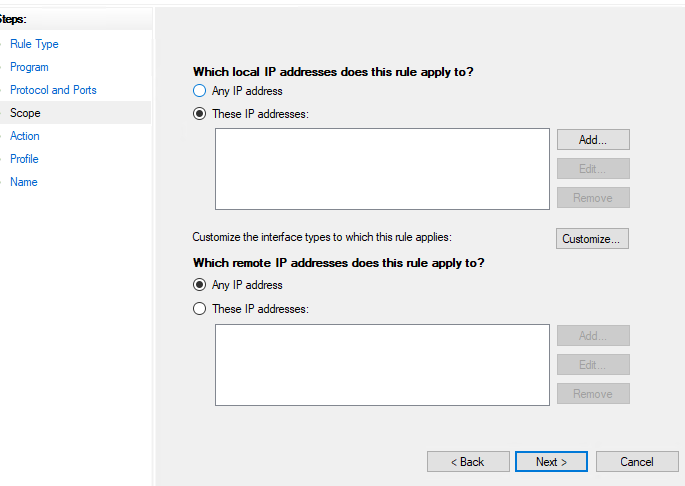Click Edit for local IP addresses
This screenshot has height=486, width=685.
click(593, 168)
